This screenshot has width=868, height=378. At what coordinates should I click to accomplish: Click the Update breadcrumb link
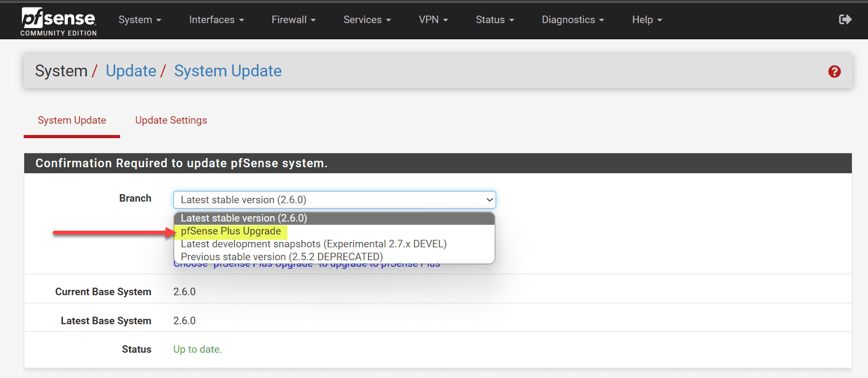[x=131, y=71]
